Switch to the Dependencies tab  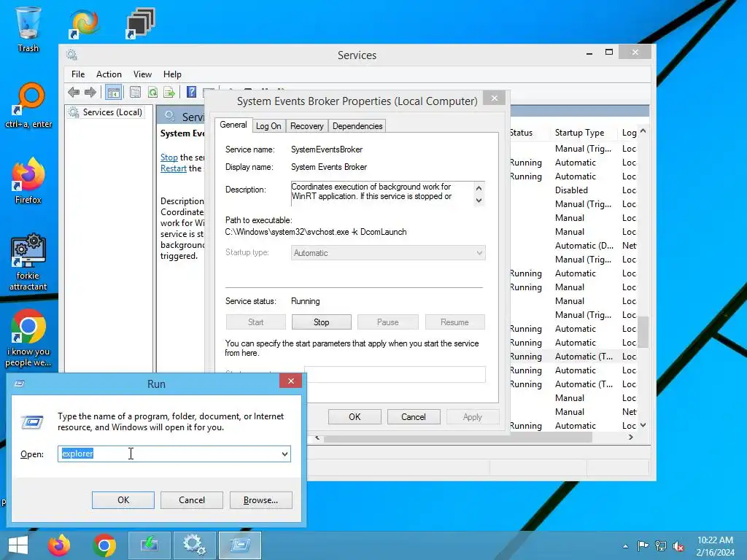(x=357, y=126)
